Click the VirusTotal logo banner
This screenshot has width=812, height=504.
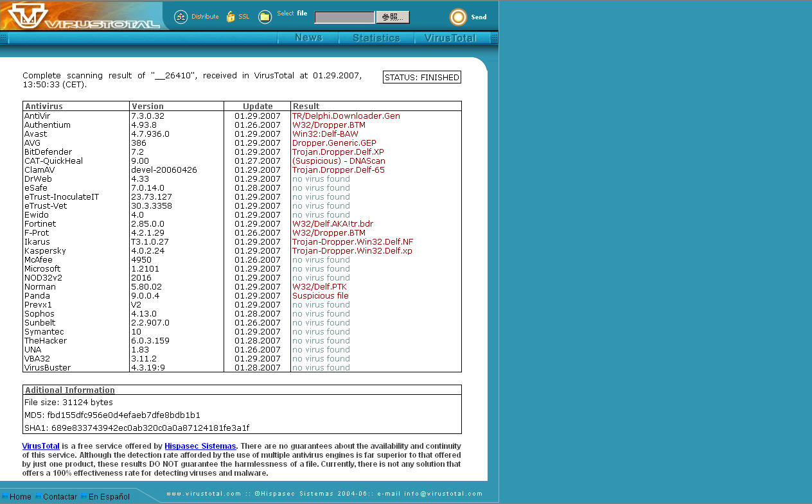tap(81, 16)
